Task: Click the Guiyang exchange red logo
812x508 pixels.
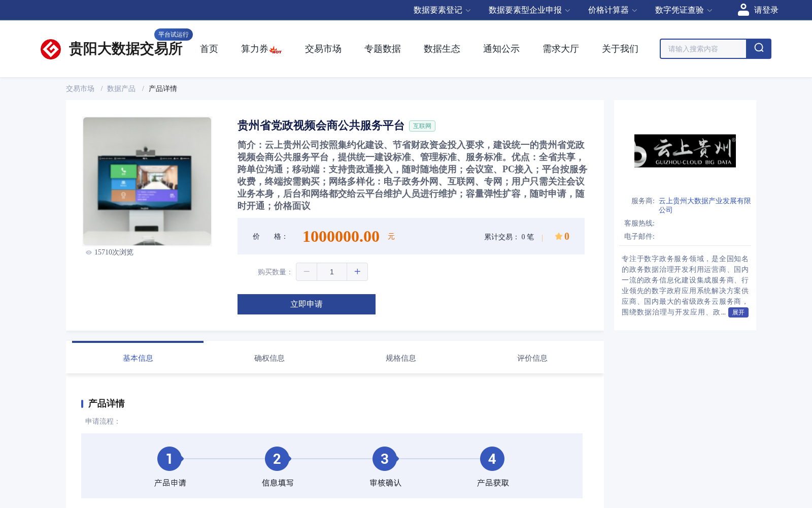Action: [x=51, y=49]
